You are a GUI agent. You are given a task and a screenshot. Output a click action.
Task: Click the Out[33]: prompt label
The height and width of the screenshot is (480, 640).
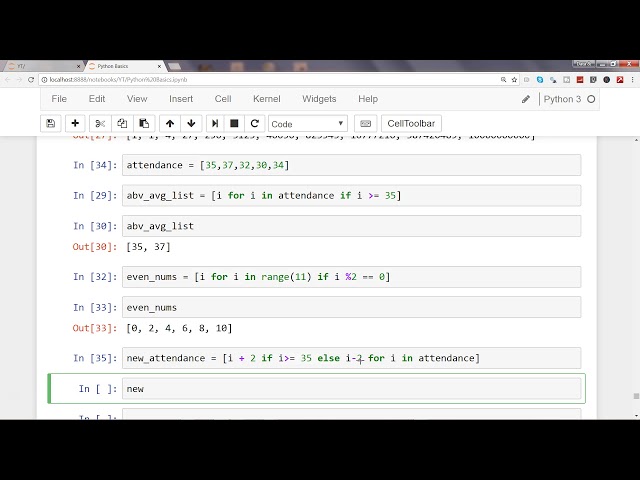tap(95, 328)
